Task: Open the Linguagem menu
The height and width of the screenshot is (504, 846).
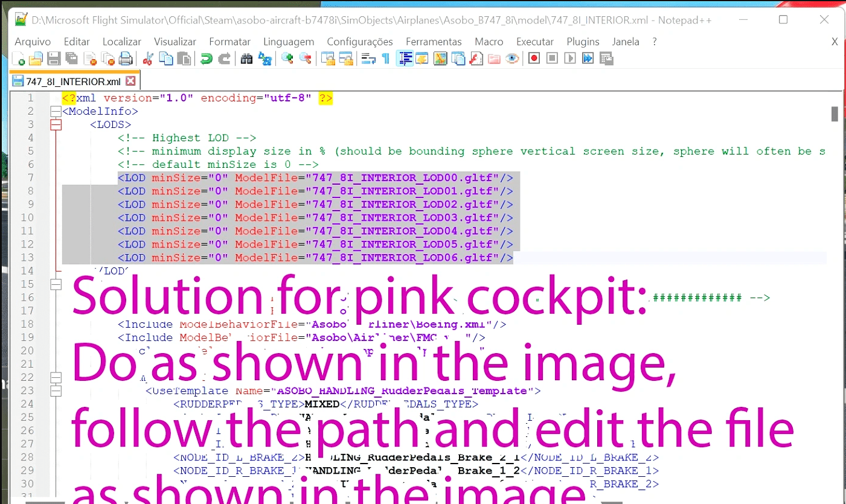Action: (289, 42)
